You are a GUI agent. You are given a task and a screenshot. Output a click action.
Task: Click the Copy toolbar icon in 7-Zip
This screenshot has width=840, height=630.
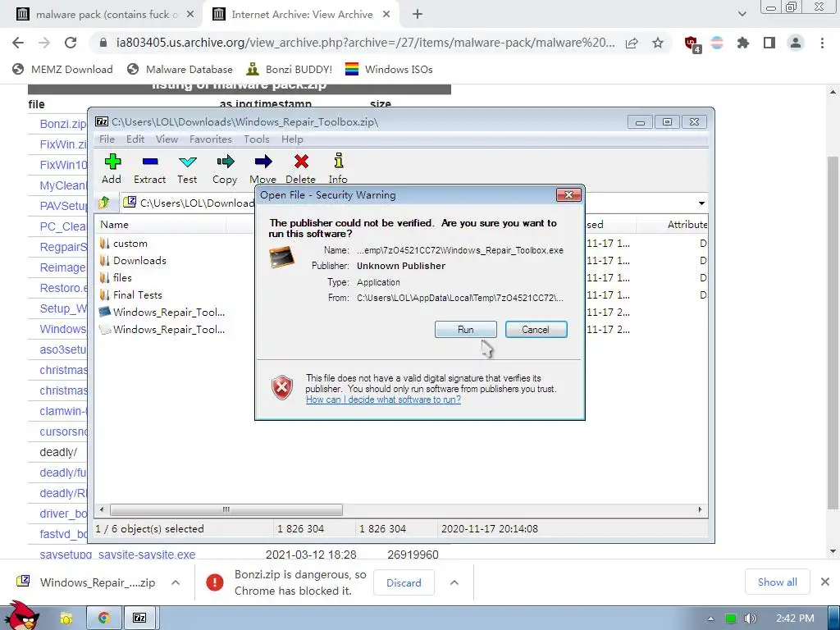tap(225, 169)
